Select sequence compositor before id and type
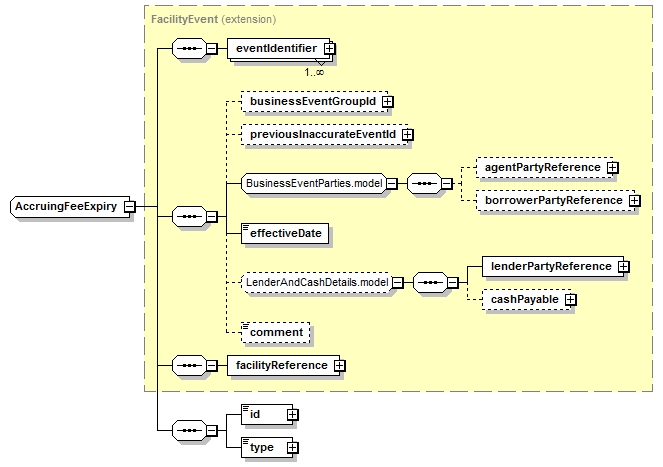Image resolution: width=663 pixels, height=467 pixels. point(189,431)
